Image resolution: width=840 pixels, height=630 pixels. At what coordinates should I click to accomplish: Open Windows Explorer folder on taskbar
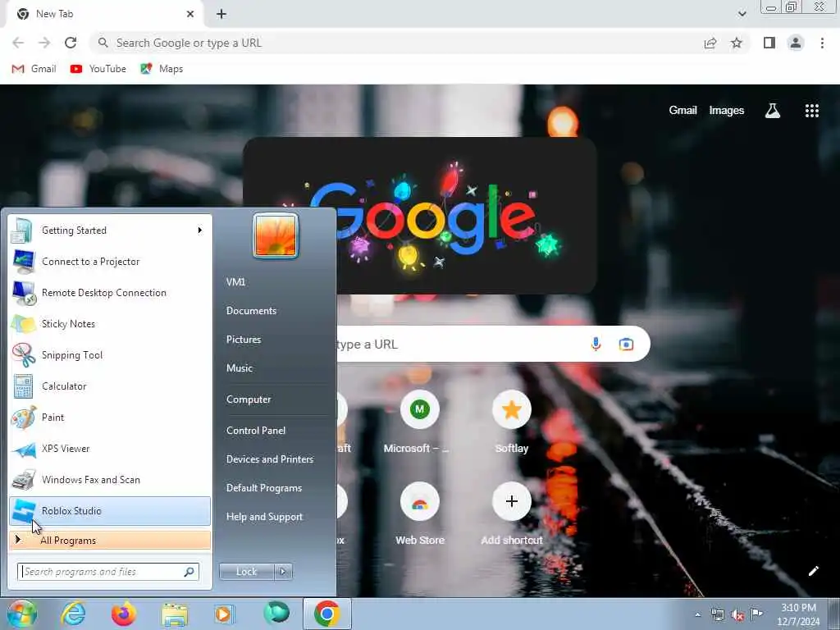point(175,614)
